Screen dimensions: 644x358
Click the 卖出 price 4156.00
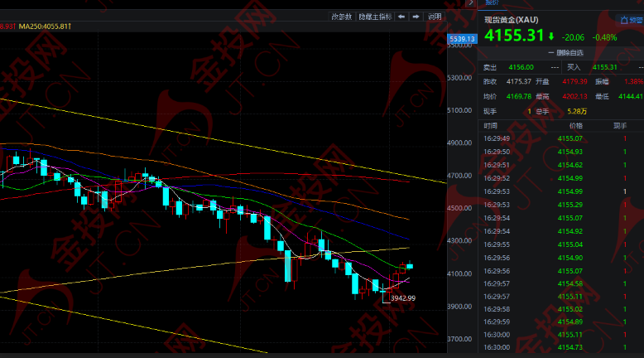(x=521, y=67)
